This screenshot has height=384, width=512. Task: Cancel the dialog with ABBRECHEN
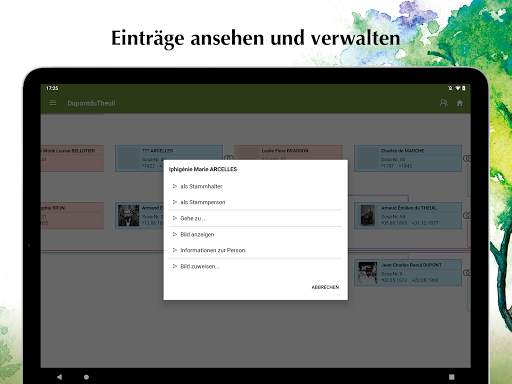(x=325, y=287)
